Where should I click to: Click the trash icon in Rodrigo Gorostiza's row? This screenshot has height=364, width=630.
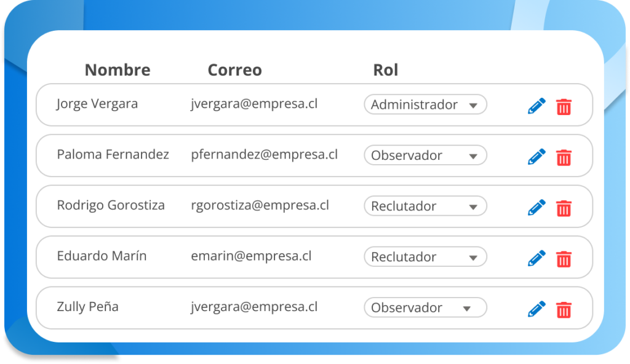point(564,208)
